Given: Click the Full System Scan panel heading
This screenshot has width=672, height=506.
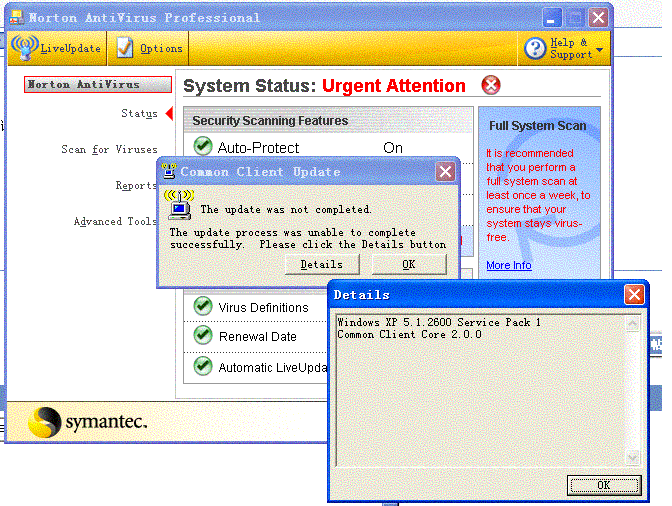Looking at the screenshot, I should [538, 126].
